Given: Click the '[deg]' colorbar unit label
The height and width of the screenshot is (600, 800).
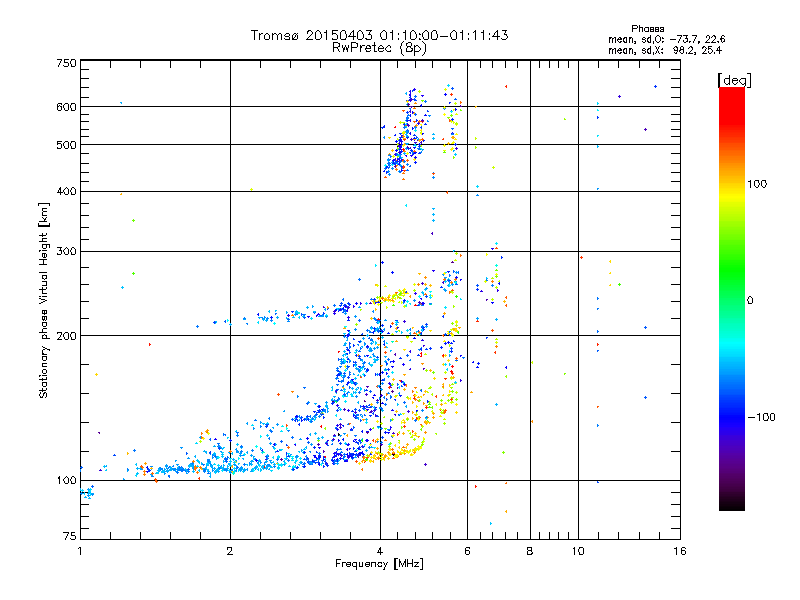Looking at the screenshot, I should tap(734, 80).
